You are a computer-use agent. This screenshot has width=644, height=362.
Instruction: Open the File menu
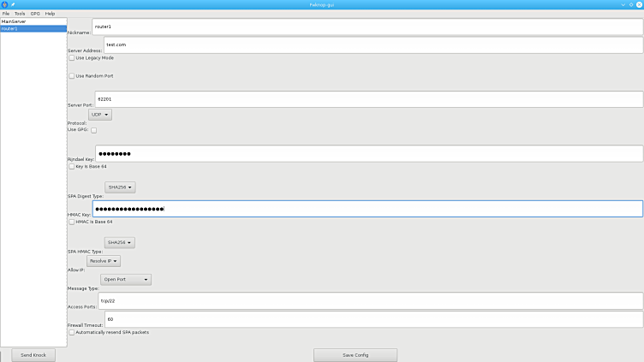(x=6, y=14)
